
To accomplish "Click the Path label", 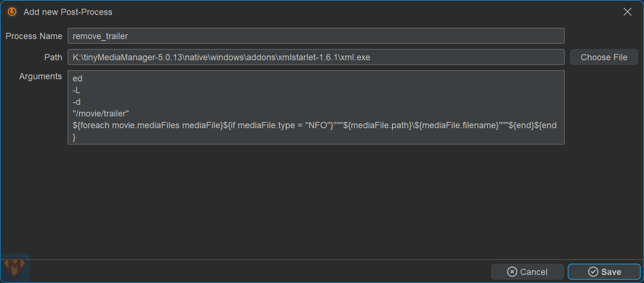I will coord(53,57).
